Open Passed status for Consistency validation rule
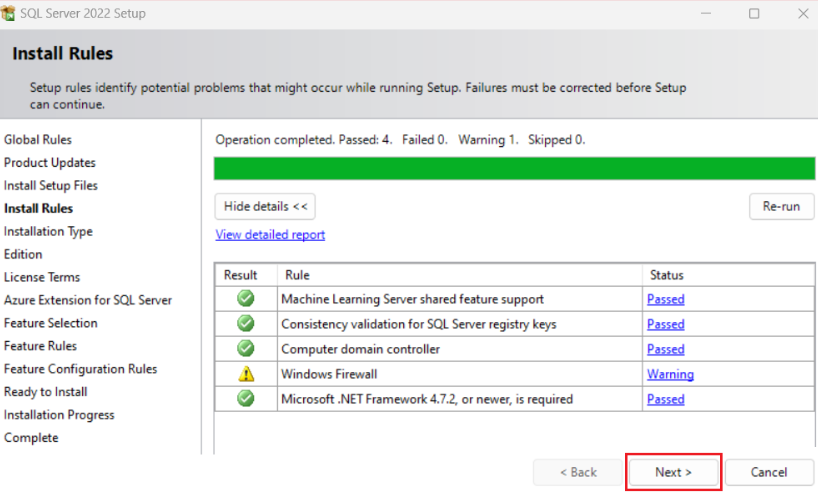The width and height of the screenshot is (818, 495). point(666,324)
